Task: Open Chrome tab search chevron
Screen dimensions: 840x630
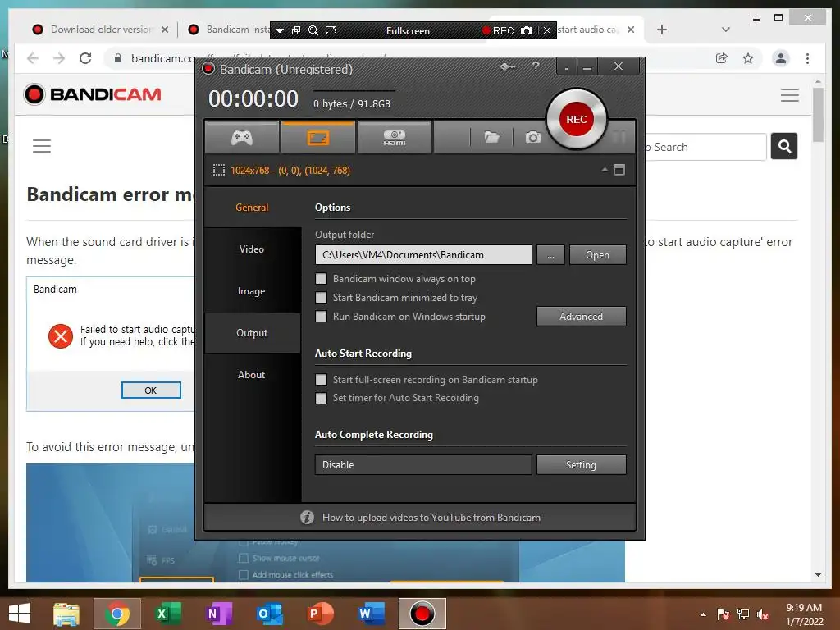Action: point(726,30)
